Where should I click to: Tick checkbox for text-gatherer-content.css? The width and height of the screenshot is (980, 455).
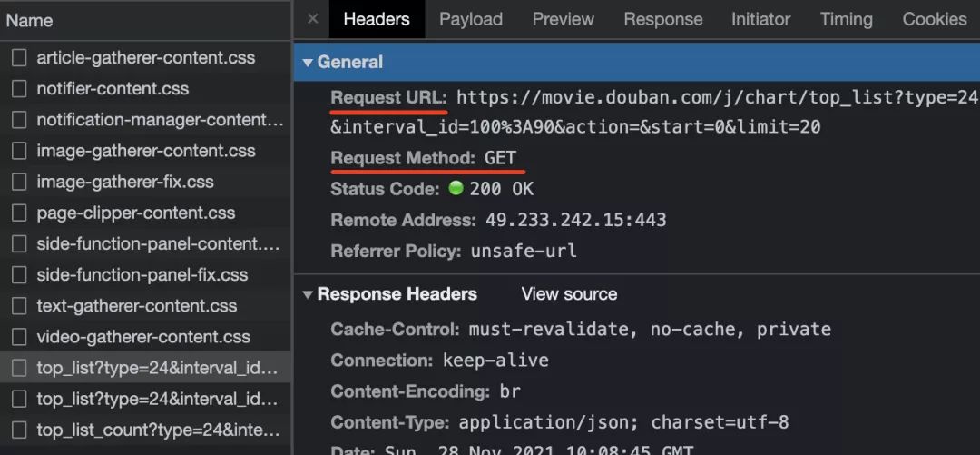19,306
